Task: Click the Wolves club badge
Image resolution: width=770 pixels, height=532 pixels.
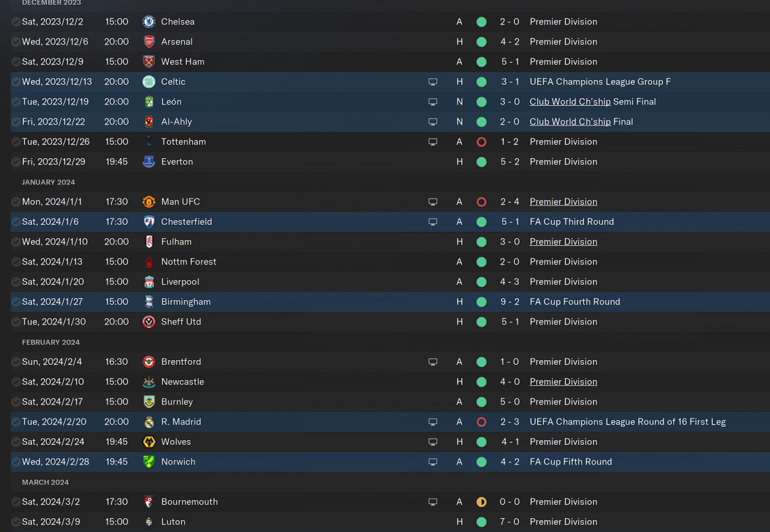Action: [149, 442]
